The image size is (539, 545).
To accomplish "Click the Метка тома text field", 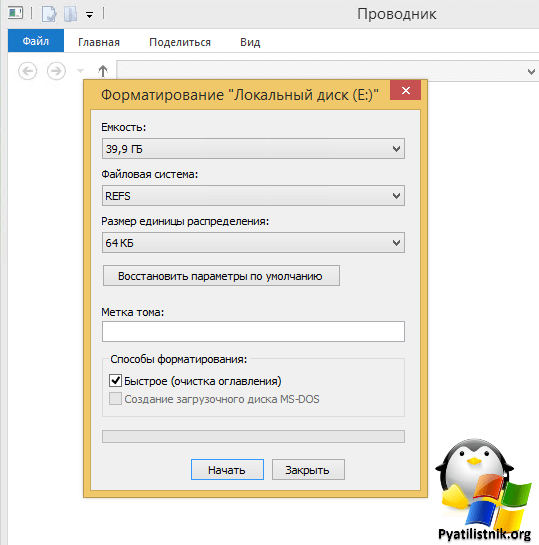I will click(253, 331).
